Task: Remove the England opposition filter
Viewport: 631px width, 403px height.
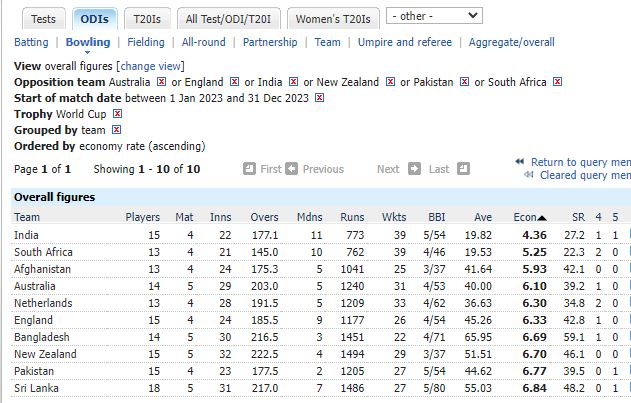Action: tap(234, 82)
